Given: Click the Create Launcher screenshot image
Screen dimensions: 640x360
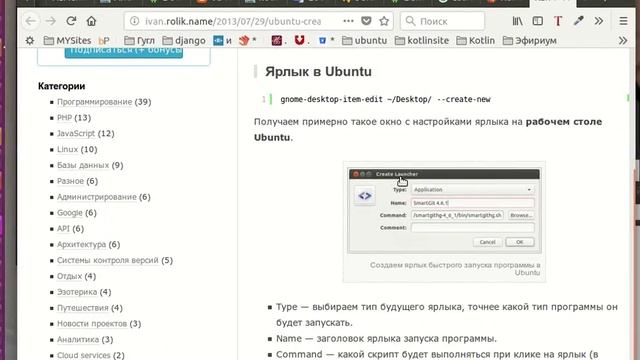Looking at the screenshot, I should click(x=444, y=211).
